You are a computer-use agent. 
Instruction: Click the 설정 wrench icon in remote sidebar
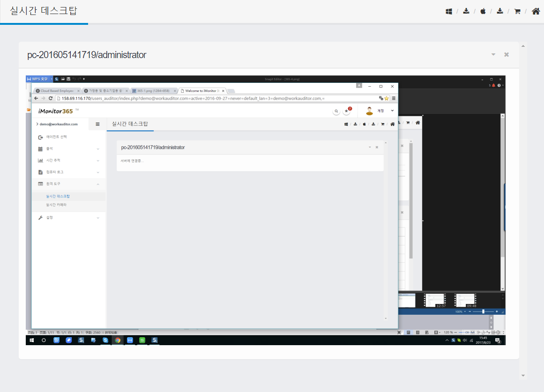point(40,217)
